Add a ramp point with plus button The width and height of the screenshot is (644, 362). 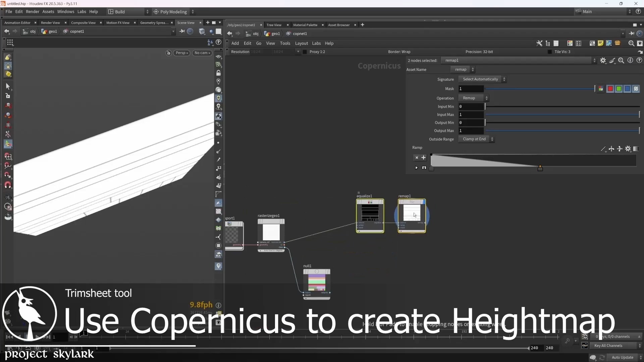(424, 158)
